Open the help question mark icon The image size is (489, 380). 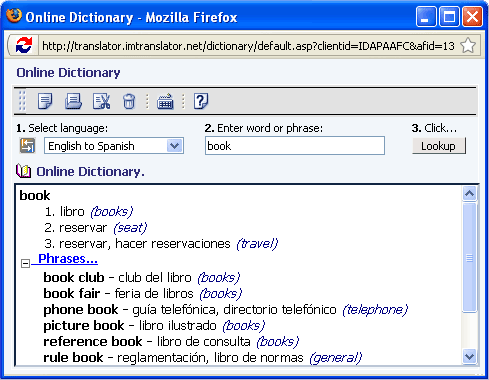coord(201,101)
